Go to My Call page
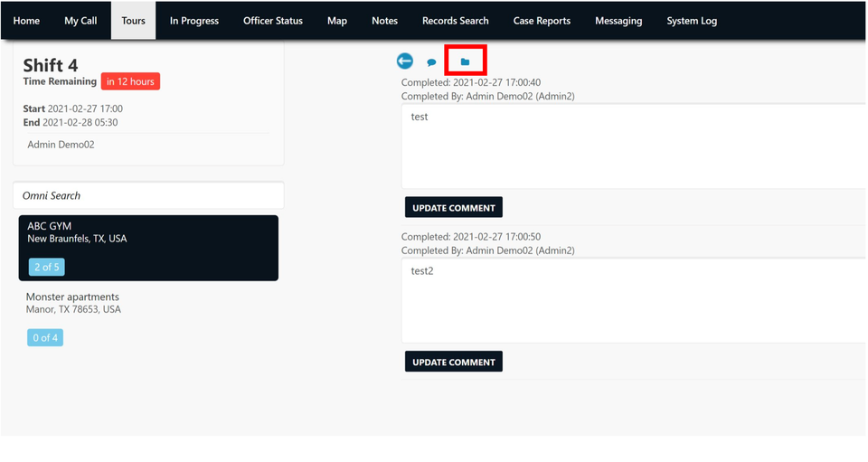 80,21
